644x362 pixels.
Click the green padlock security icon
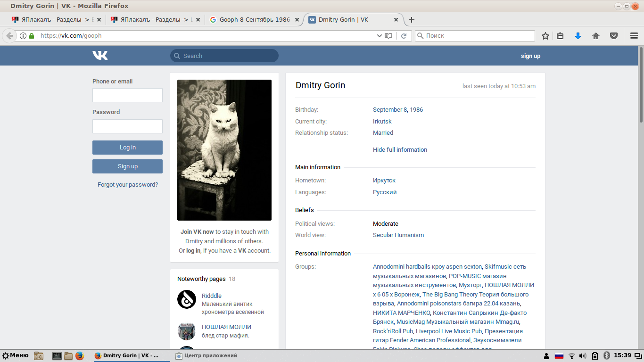[x=32, y=36]
